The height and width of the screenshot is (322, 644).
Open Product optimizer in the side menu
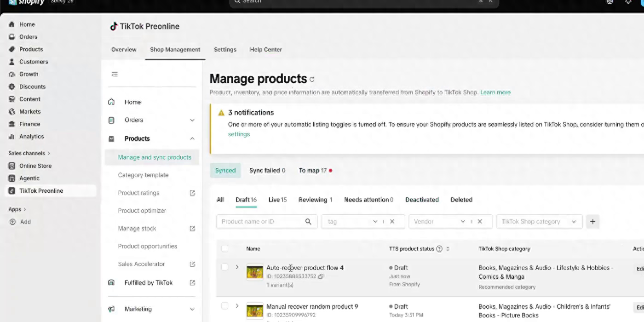click(x=142, y=211)
